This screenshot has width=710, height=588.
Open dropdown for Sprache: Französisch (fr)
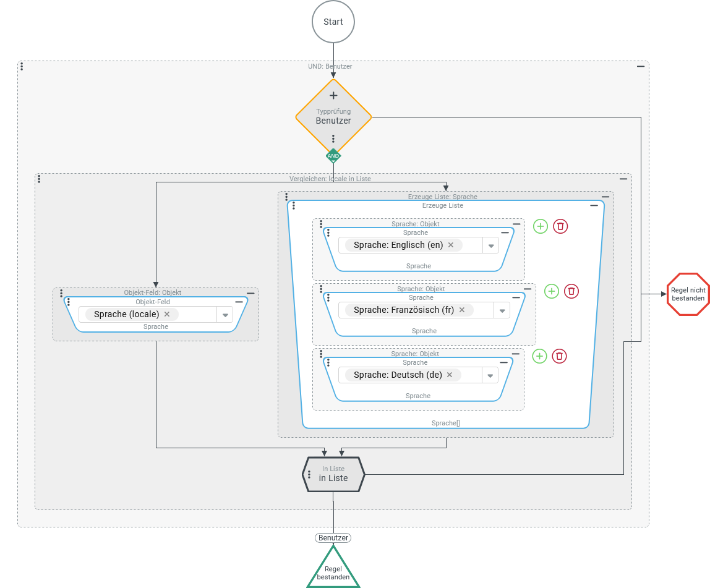(502, 310)
